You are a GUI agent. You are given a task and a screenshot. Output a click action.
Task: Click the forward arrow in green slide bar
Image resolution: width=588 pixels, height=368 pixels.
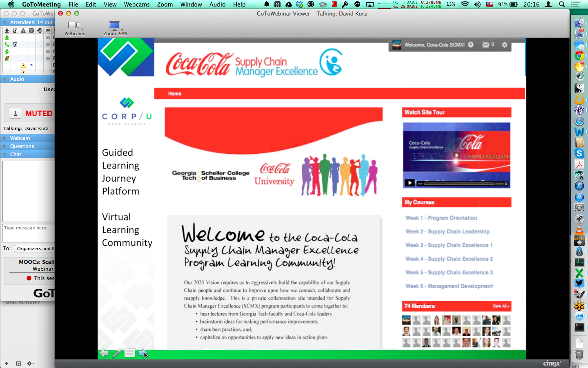click(x=142, y=353)
